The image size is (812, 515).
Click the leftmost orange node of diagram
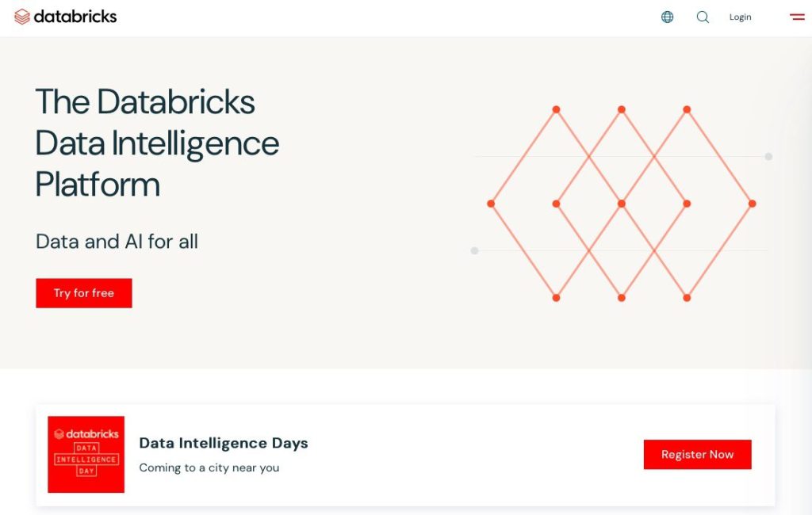pyautogui.click(x=491, y=204)
